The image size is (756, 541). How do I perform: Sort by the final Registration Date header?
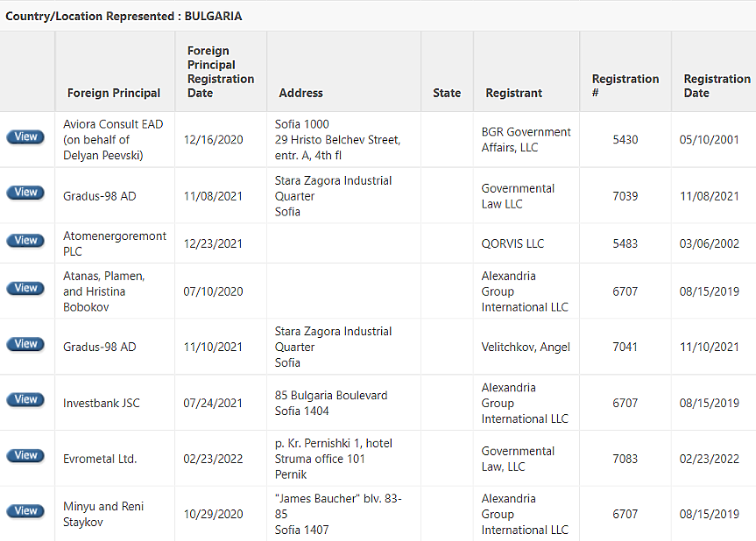click(x=716, y=85)
